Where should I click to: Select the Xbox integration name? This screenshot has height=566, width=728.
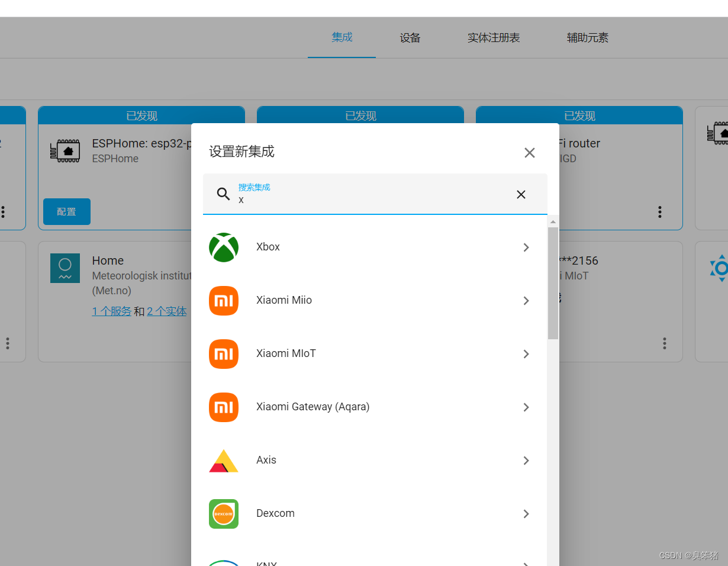click(268, 247)
